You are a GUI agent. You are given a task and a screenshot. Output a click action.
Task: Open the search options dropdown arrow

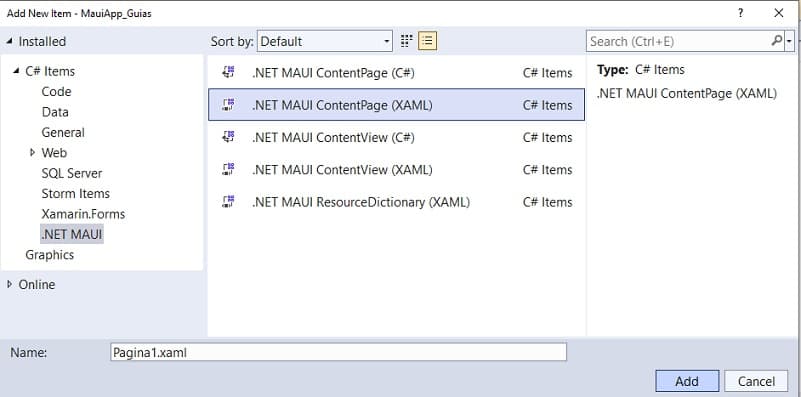pos(790,41)
